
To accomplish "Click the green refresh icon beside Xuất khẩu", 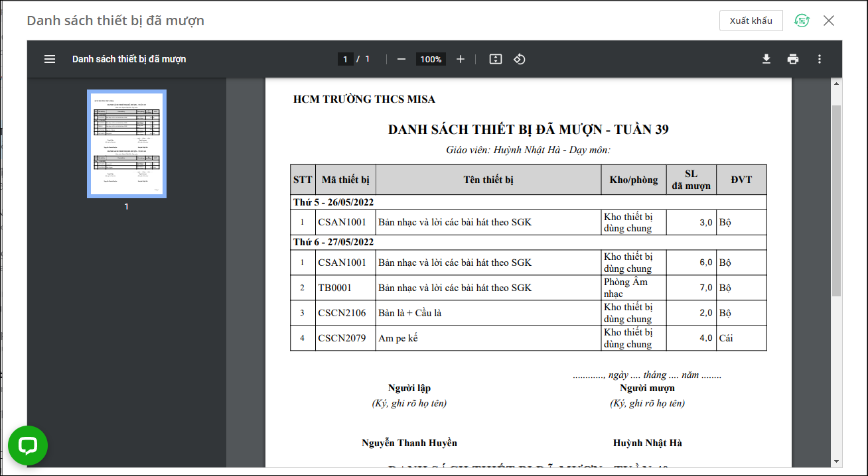I will pyautogui.click(x=802, y=21).
